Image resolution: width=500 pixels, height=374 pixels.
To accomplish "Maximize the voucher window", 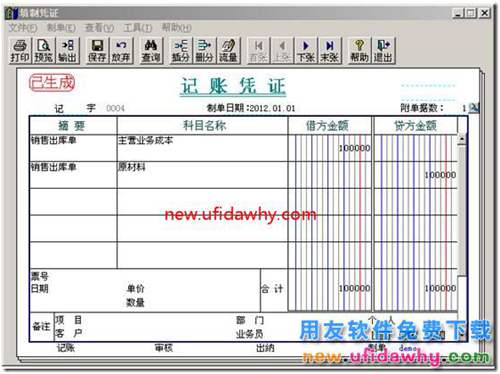I will (x=470, y=13).
